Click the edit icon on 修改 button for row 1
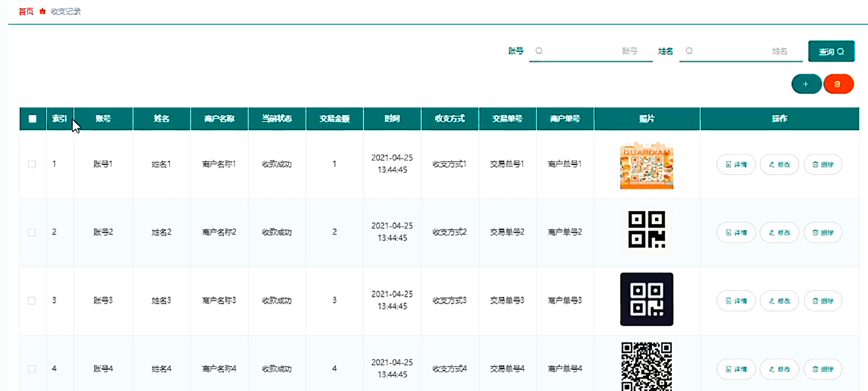The height and width of the screenshot is (391, 868). click(x=773, y=164)
